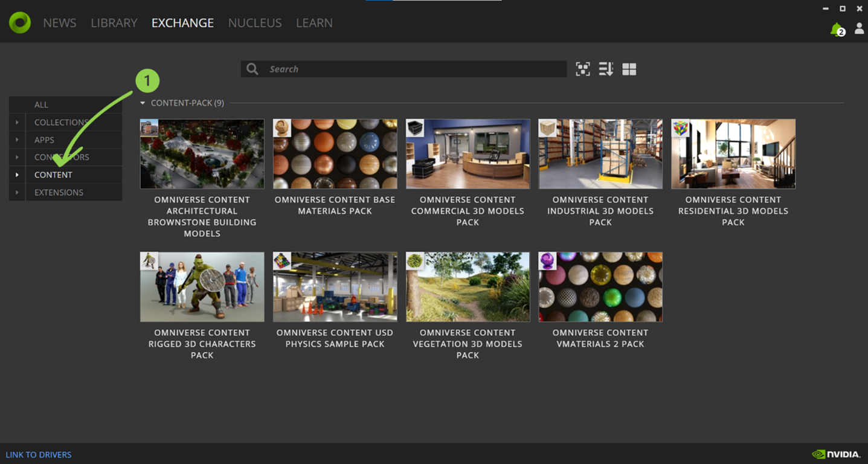Expand the Collections tree arrow

click(17, 122)
